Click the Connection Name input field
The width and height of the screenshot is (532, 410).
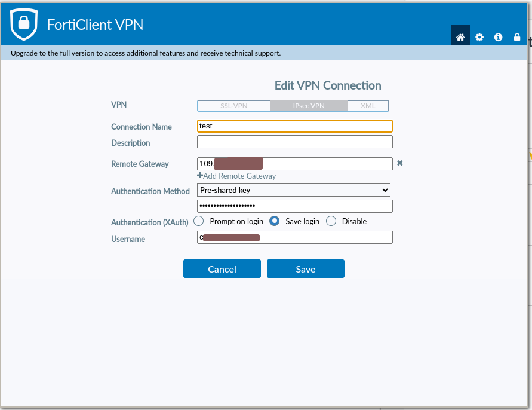pyautogui.click(x=295, y=126)
